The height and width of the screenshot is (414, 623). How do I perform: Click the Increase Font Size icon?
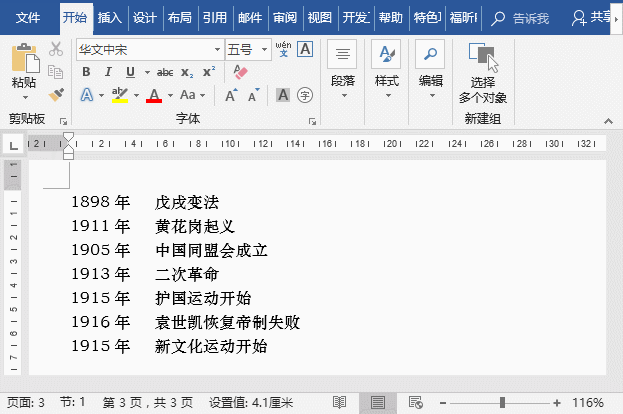point(231,95)
